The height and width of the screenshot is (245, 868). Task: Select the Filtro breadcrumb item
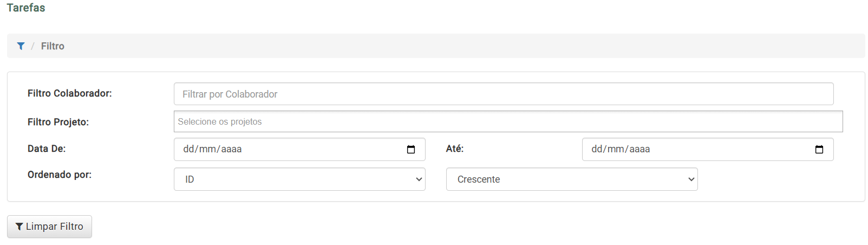pyautogui.click(x=53, y=46)
